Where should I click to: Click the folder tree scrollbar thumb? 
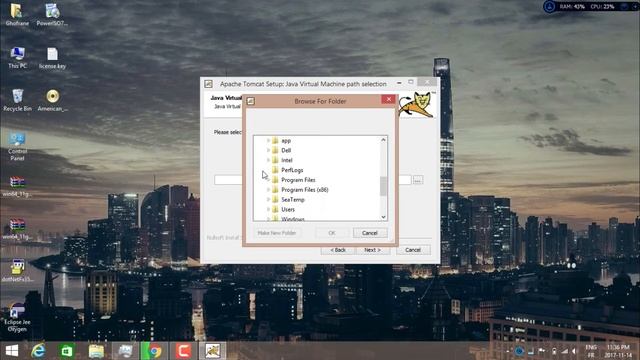383,186
